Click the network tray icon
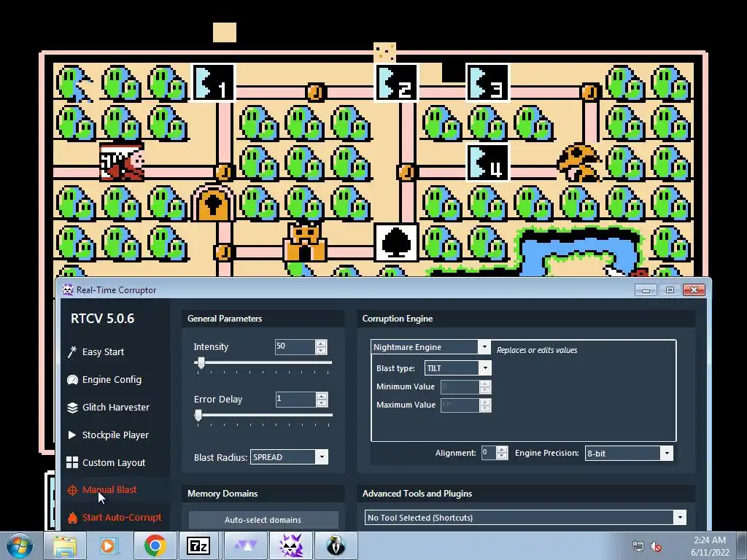The width and height of the screenshot is (747, 560). [638, 547]
